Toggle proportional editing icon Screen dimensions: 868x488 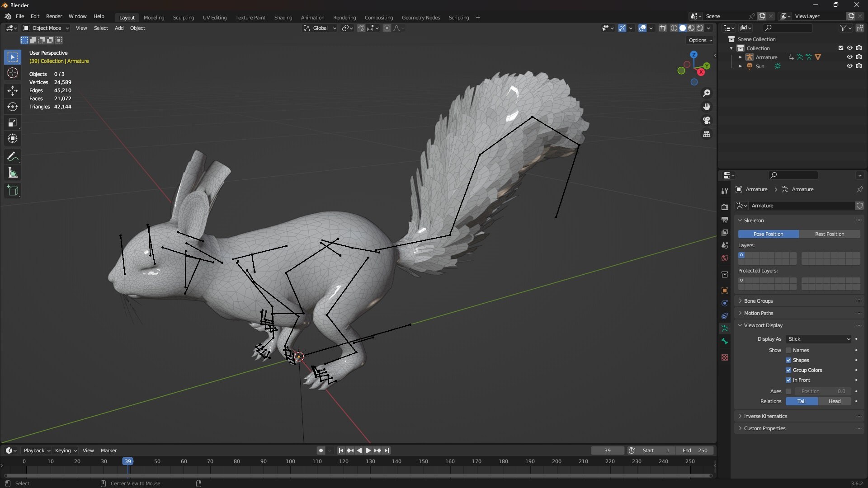coord(387,28)
